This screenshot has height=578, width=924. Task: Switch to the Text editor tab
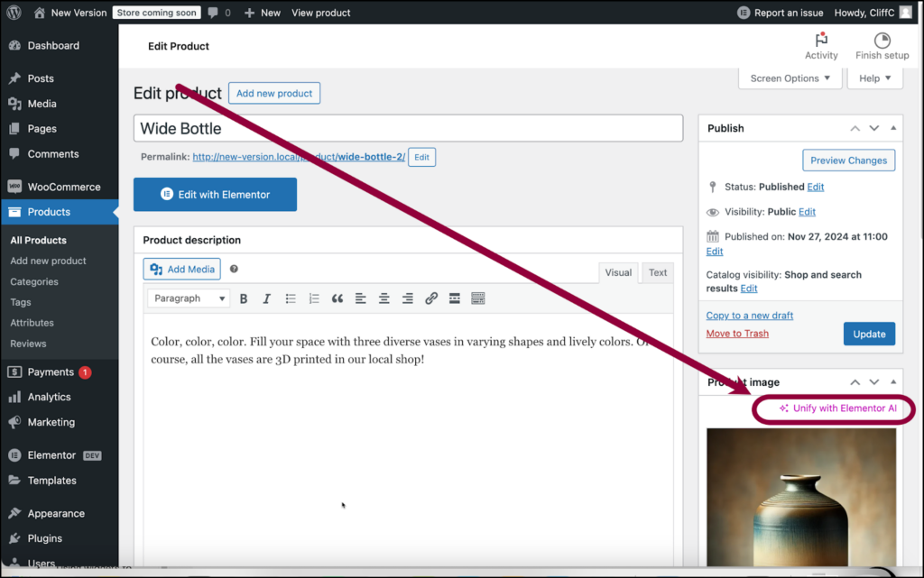(657, 272)
